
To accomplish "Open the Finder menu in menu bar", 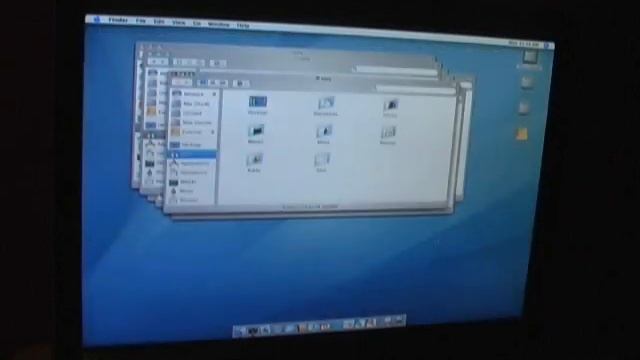I will click(x=118, y=20).
